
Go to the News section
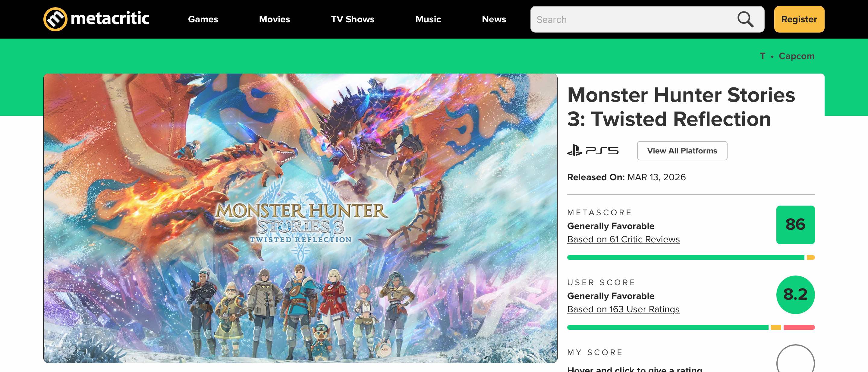click(494, 19)
